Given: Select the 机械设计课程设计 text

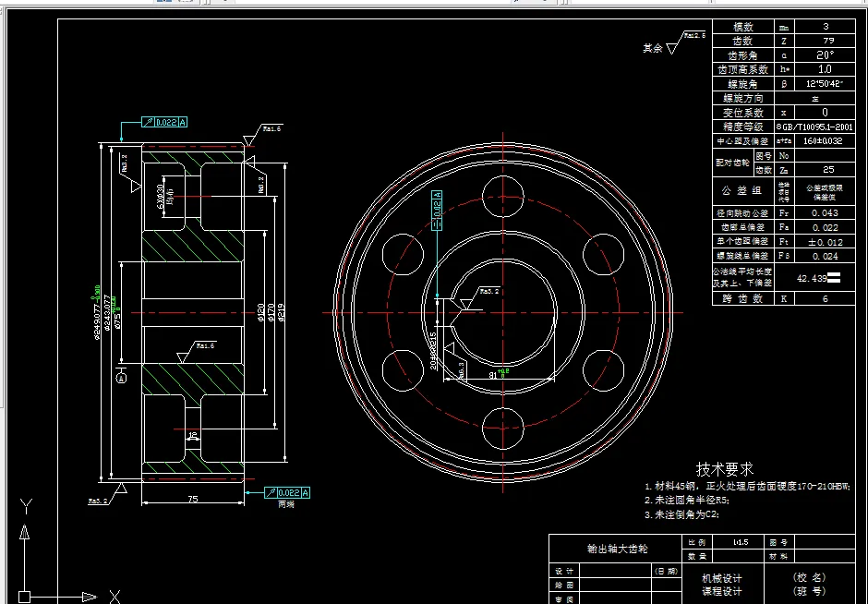Looking at the screenshot, I should pos(722,585).
